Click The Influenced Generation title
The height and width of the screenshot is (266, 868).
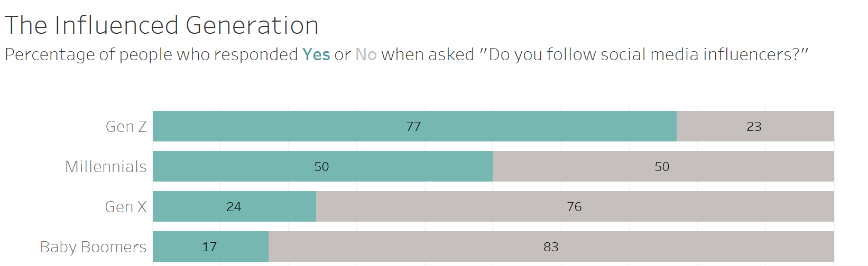[162, 25]
